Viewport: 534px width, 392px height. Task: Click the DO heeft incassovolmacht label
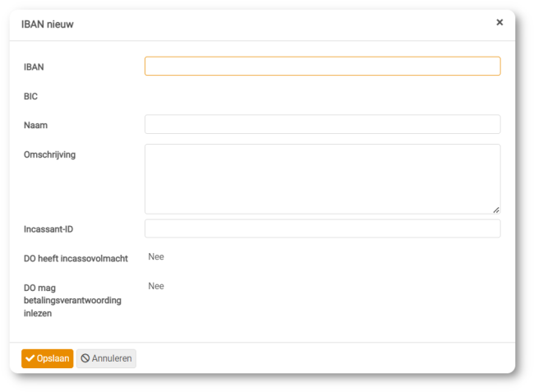point(76,259)
